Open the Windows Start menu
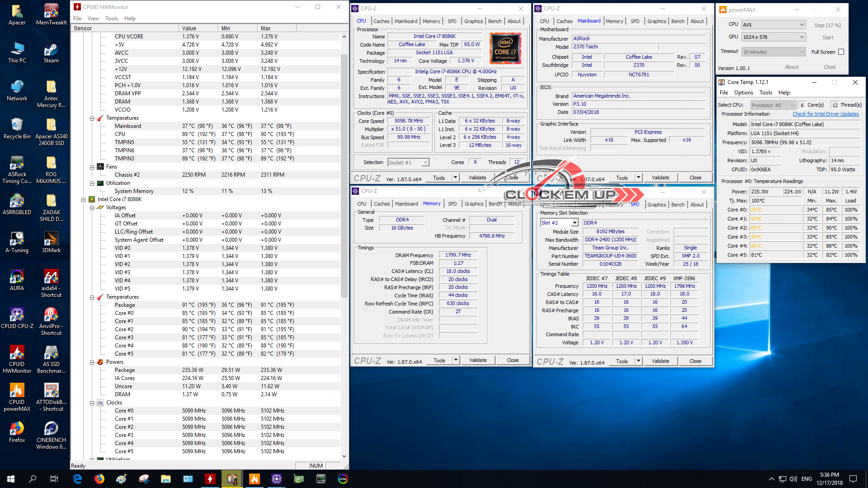The height and width of the screenshot is (488, 868). pos(11,479)
